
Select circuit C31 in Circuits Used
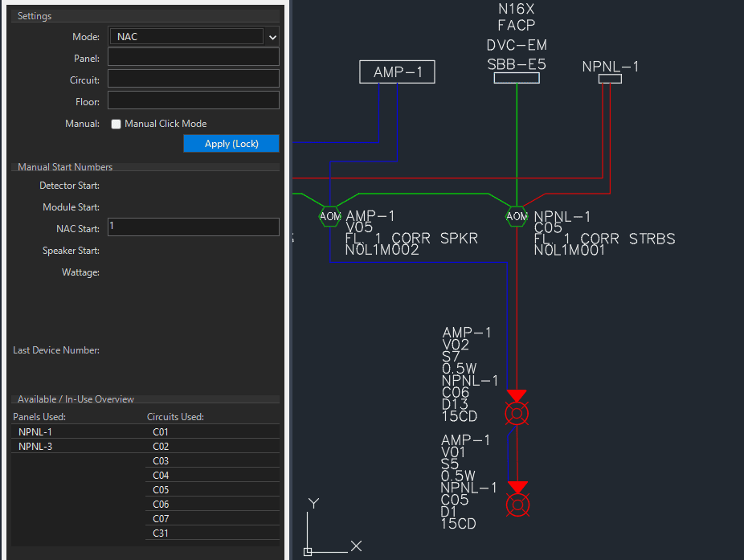tap(161, 533)
